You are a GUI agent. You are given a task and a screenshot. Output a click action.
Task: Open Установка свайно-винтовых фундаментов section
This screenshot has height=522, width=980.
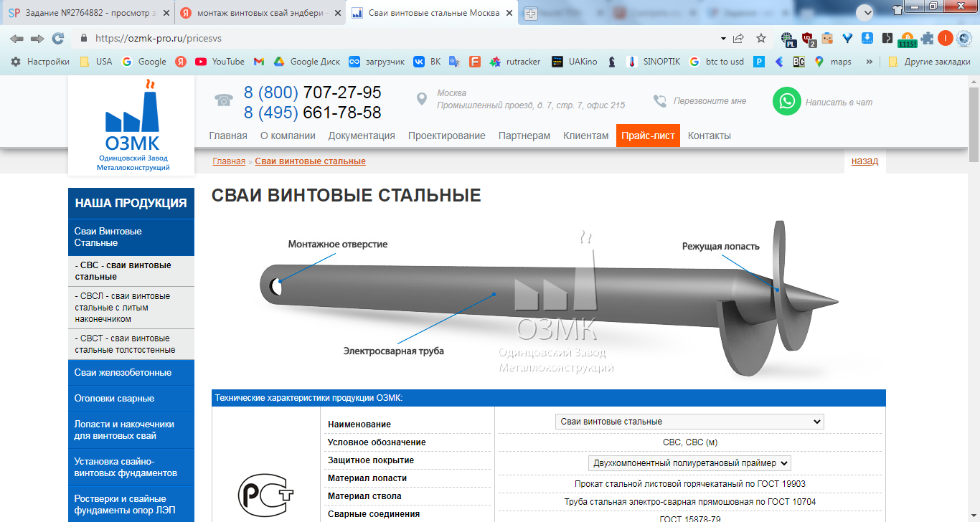tap(131, 468)
